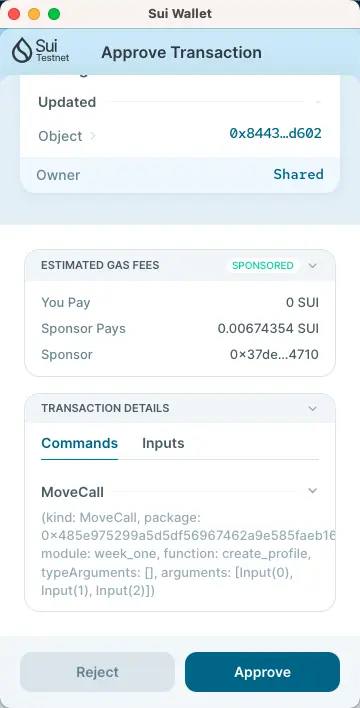Click sponsor address 0x37de…4710
Screen dimensions: 360x708
tap(274, 354)
